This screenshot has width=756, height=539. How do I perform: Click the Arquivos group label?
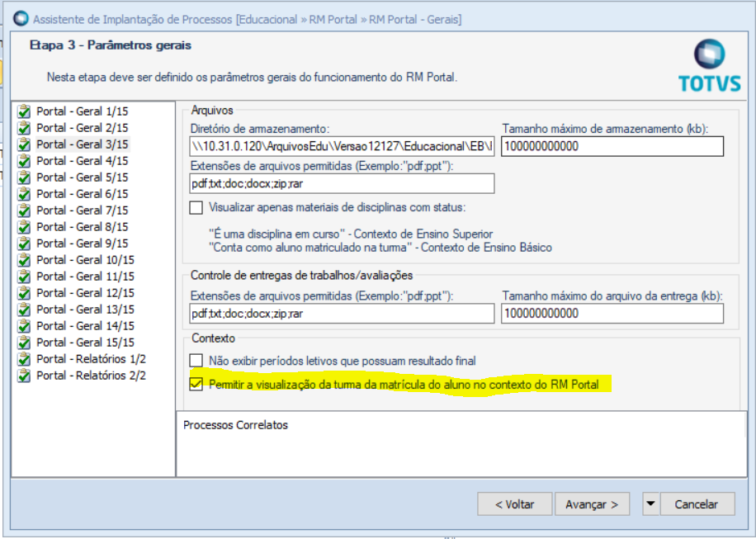click(212, 111)
